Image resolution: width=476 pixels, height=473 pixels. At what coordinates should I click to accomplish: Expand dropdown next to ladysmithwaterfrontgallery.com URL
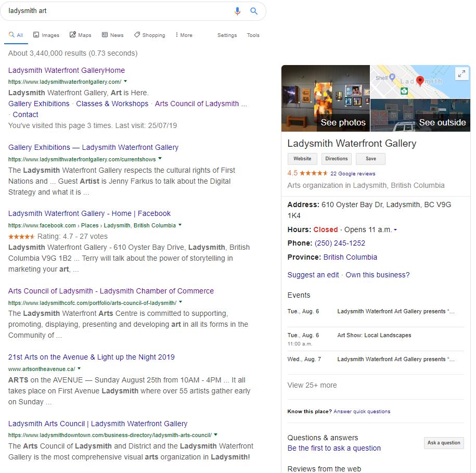coord(125,81)
